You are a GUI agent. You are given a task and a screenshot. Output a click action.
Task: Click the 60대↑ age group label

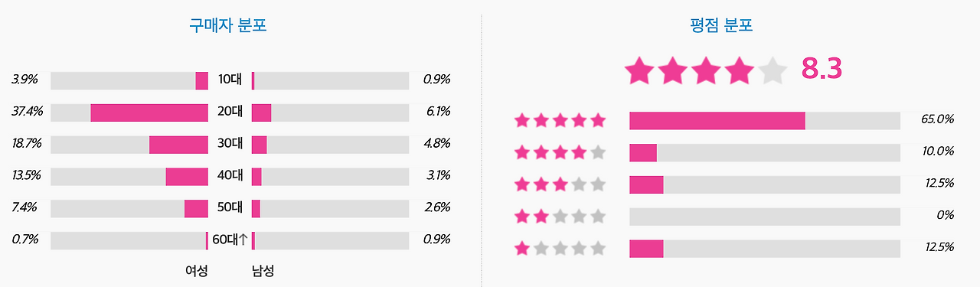click(x=230, y=240)
